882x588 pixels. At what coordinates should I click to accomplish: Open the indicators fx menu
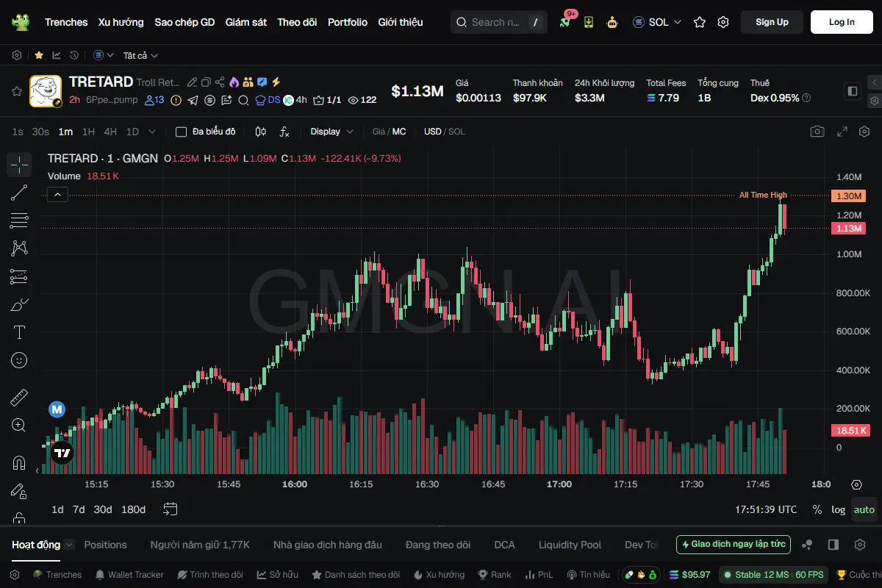(284, 132)
